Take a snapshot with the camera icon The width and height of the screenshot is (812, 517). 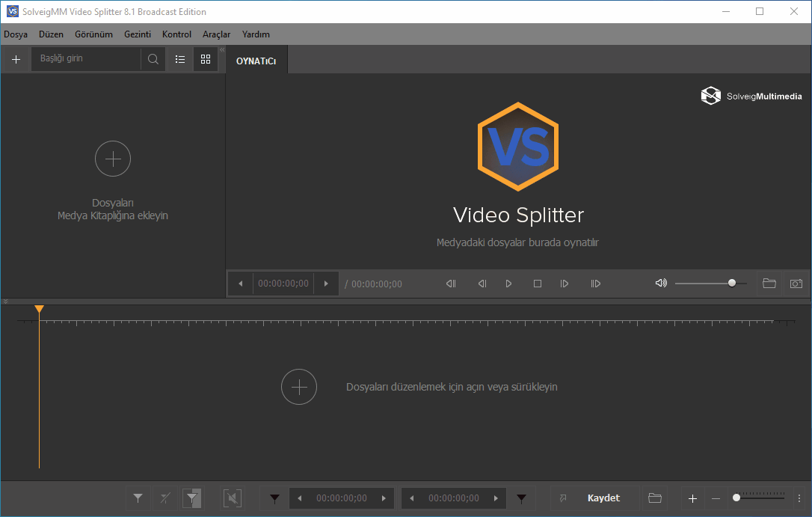tap(796, 284)
